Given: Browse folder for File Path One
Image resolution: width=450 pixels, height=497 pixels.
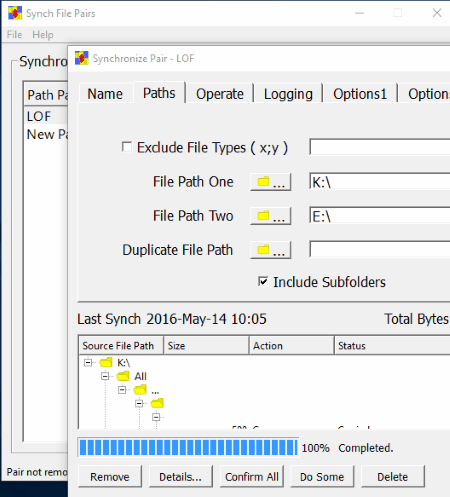Looking at the screenshot, I should click(271, 182).
